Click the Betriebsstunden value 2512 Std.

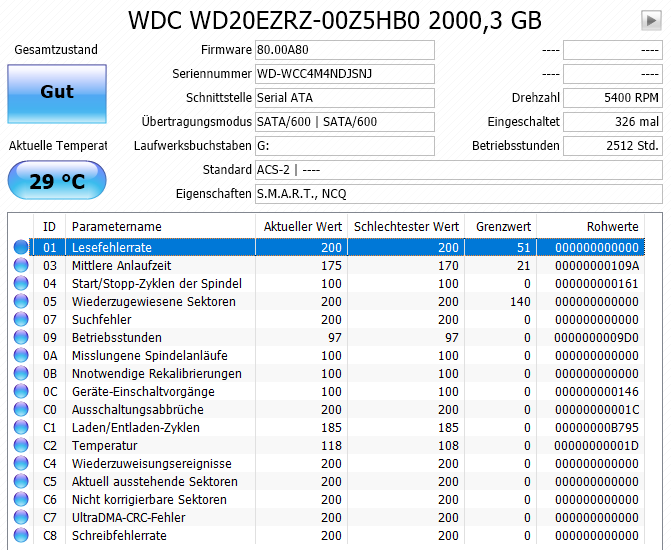613,146
